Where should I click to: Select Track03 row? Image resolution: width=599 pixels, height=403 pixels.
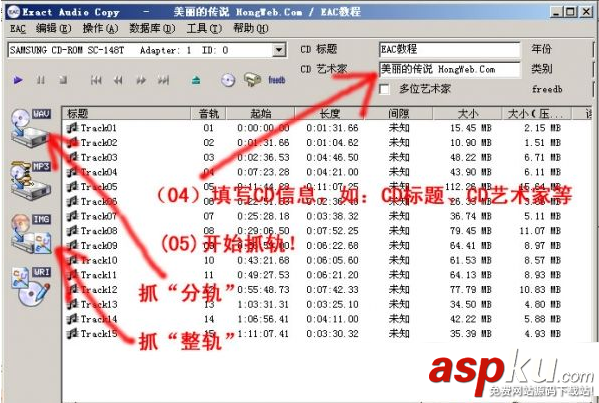(x=327, y=157)
